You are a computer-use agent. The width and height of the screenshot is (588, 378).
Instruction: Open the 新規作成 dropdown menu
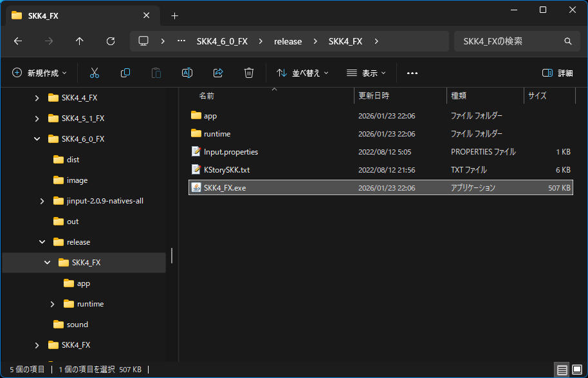(x=39, y=73)
